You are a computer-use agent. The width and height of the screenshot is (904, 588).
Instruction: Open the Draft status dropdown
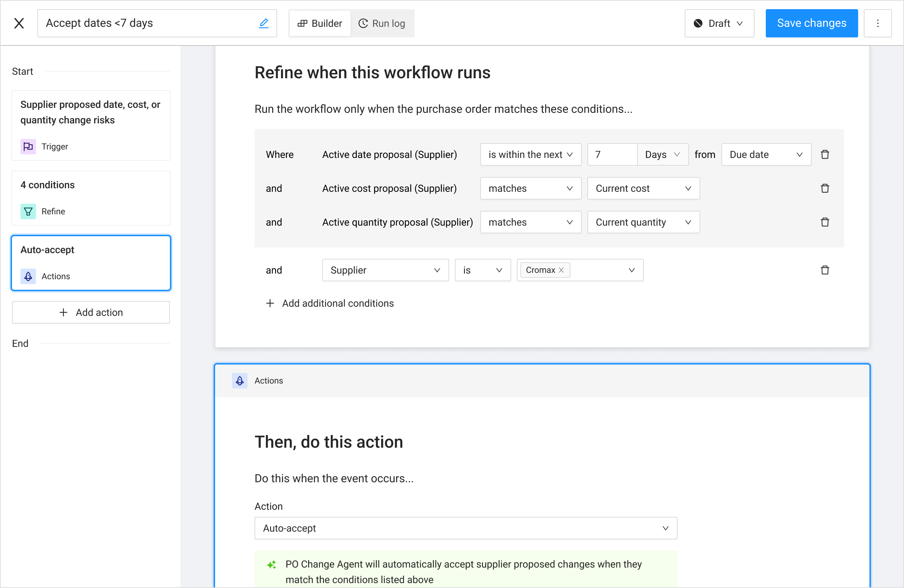(x=719, y=23)
